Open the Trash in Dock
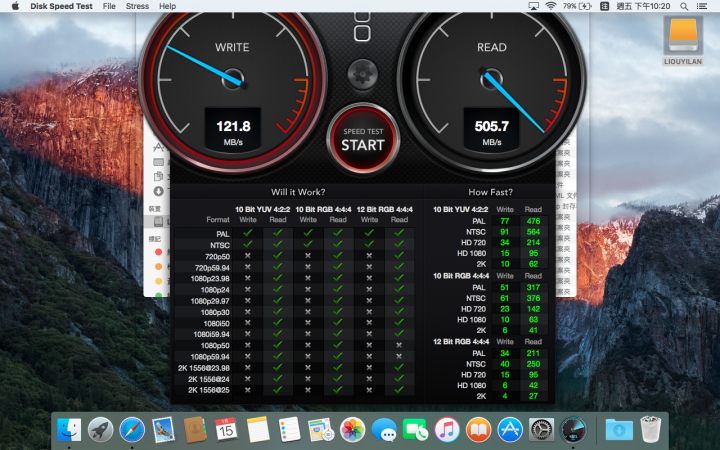720x450 pixels. pyautogui.click(x=651, y=429)
